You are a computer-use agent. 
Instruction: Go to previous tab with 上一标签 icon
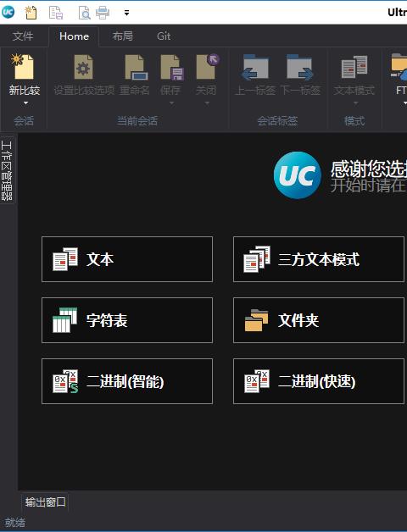(x=255, y=67)
